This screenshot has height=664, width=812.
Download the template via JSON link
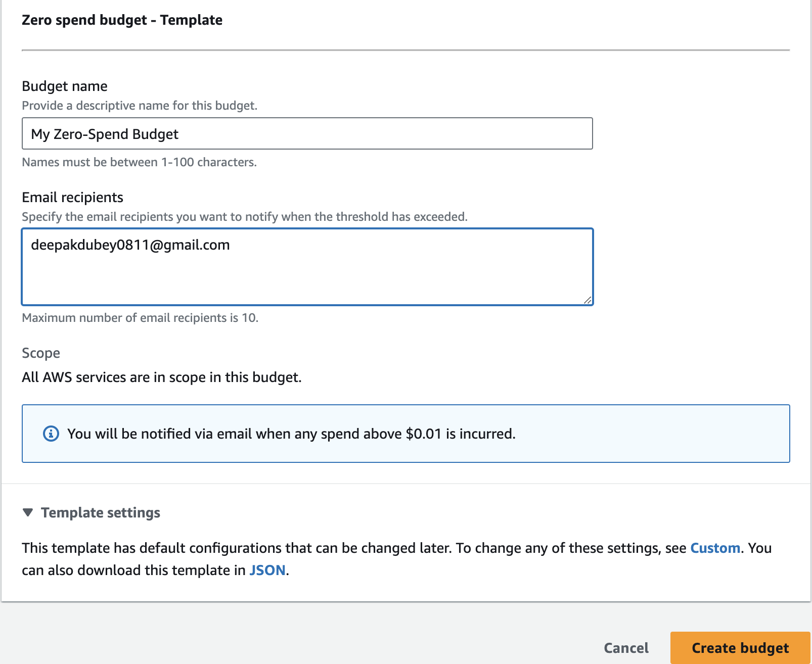(x=267, y=570)
